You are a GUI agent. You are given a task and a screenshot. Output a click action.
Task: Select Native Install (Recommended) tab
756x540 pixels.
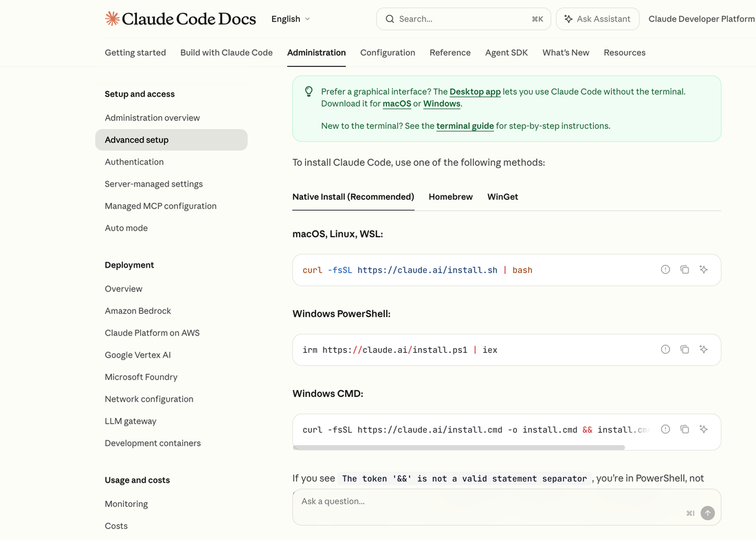[353, 197]
